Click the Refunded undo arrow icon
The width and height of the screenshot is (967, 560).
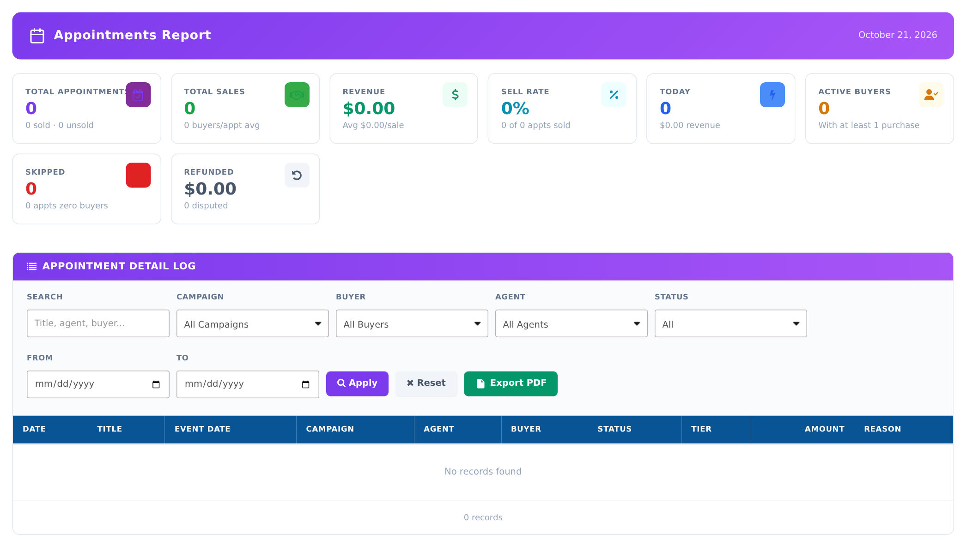(297, 175)
